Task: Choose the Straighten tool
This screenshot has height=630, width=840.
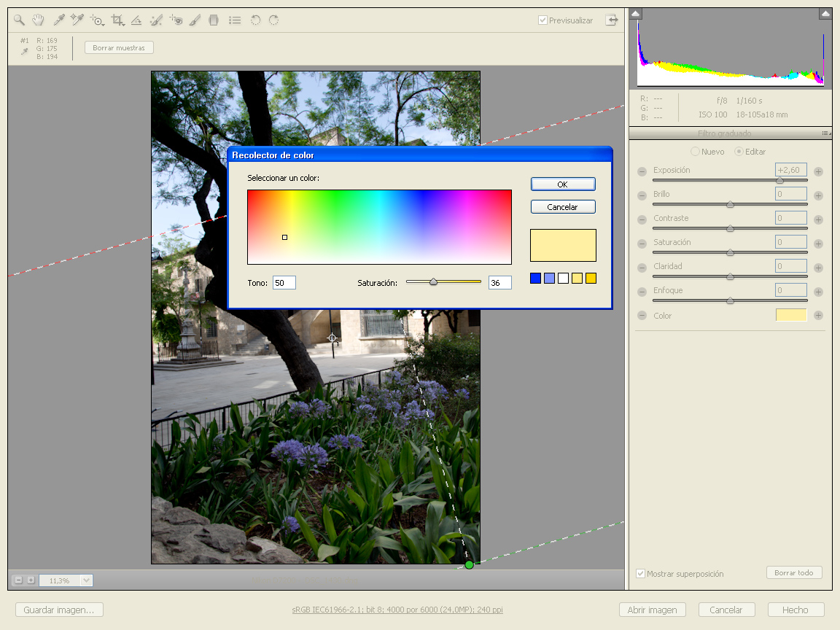Action: [x=136, y=20]
